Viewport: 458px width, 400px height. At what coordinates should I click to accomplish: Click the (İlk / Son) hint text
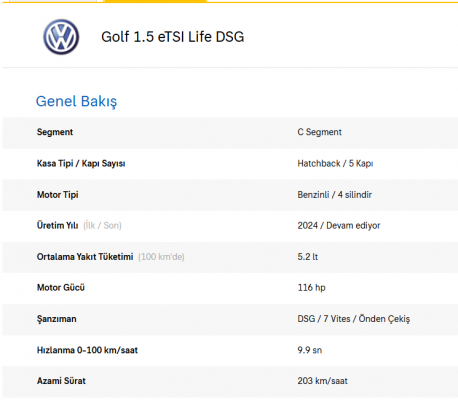[x=102, y=226]
